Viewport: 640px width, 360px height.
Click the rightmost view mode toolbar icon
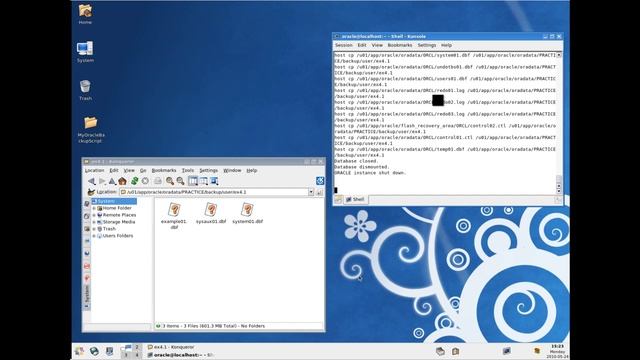click(x=214, y=181)
